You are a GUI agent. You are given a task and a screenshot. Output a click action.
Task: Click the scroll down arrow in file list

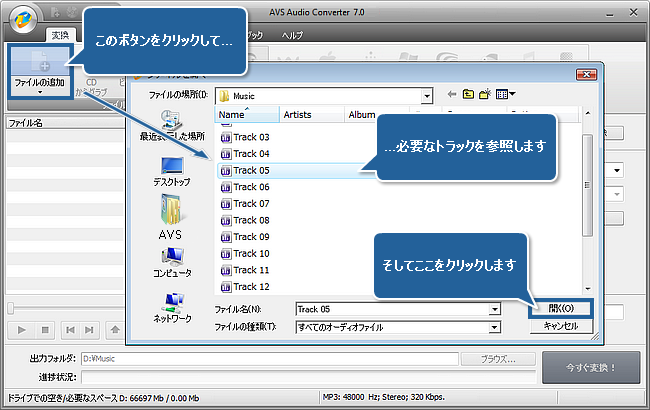click(x=587, y=289)
